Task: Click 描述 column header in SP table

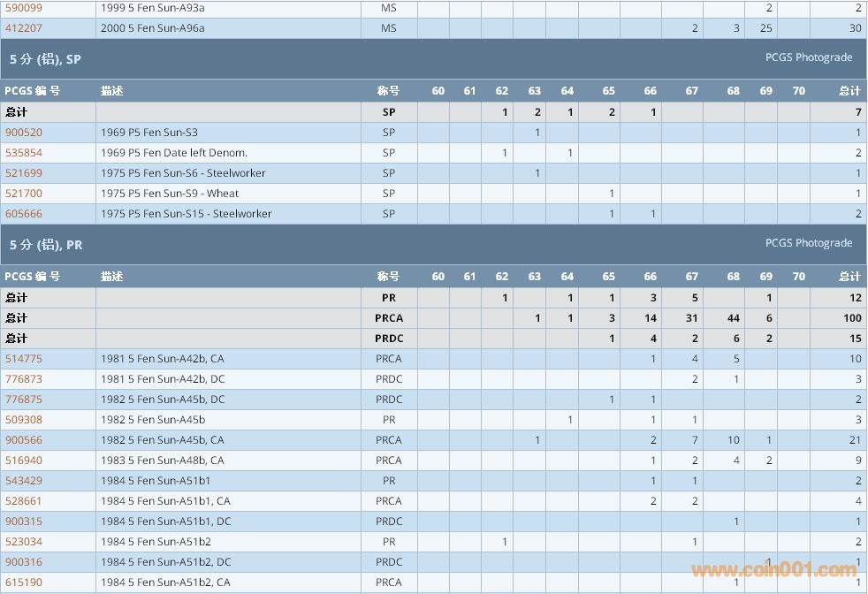Action: 111,91
